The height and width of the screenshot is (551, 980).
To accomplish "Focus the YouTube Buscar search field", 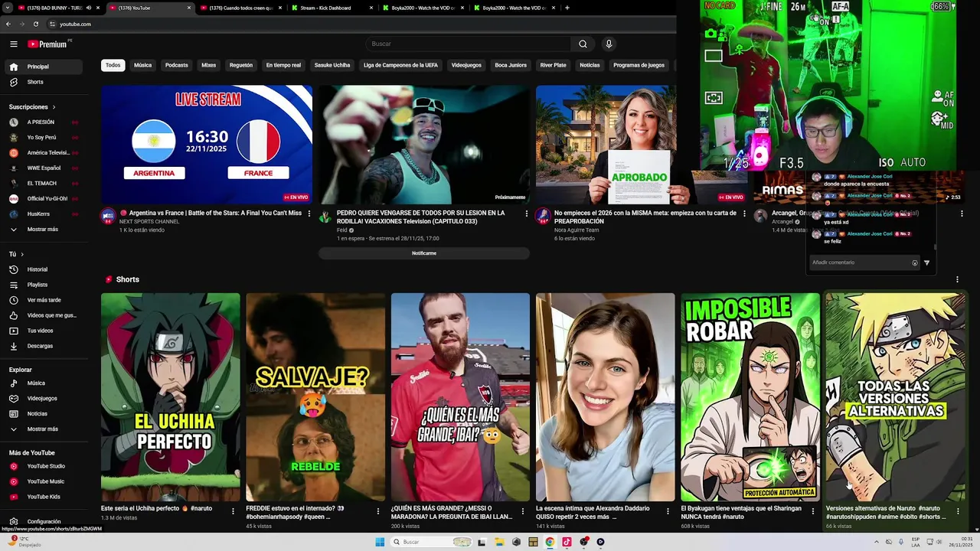I will click(469, 44).
